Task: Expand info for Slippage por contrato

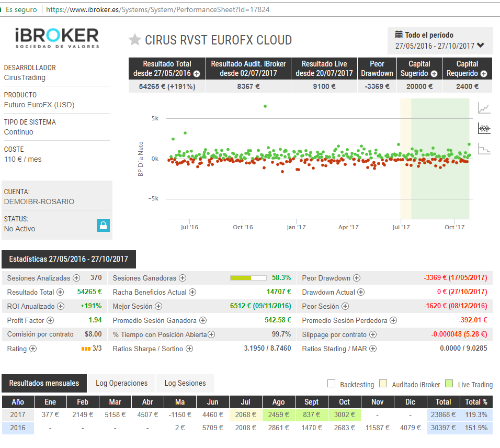Action: (373, 334)
